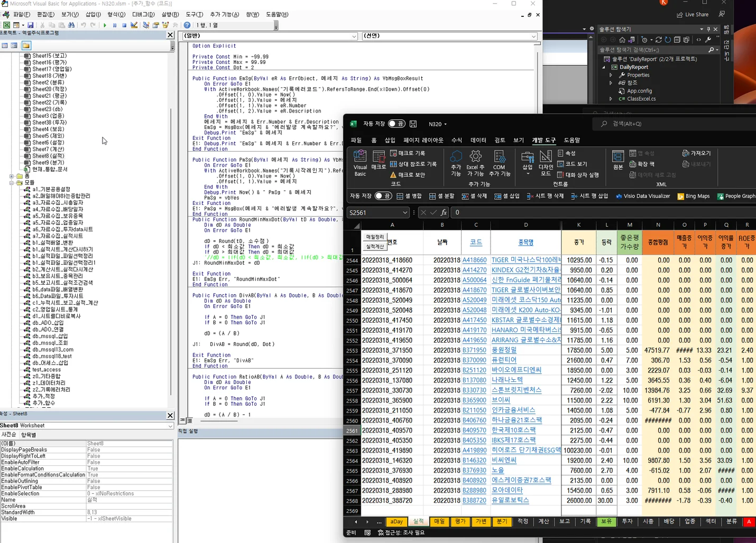Click Solution Explorer home icon
Viewport: 756px width, 543px height.
pyautogui.click(x=622, y=40)
